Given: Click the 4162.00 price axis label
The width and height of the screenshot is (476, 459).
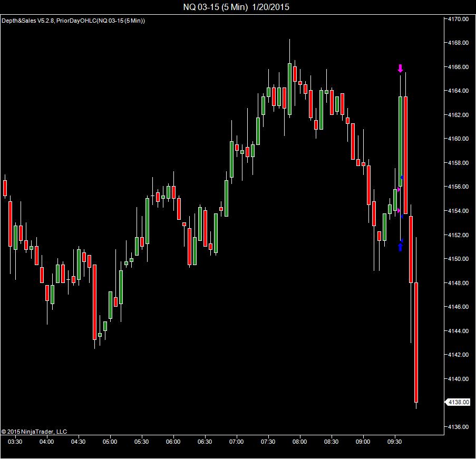Looking at the screenshot, I should click(459, 115).
